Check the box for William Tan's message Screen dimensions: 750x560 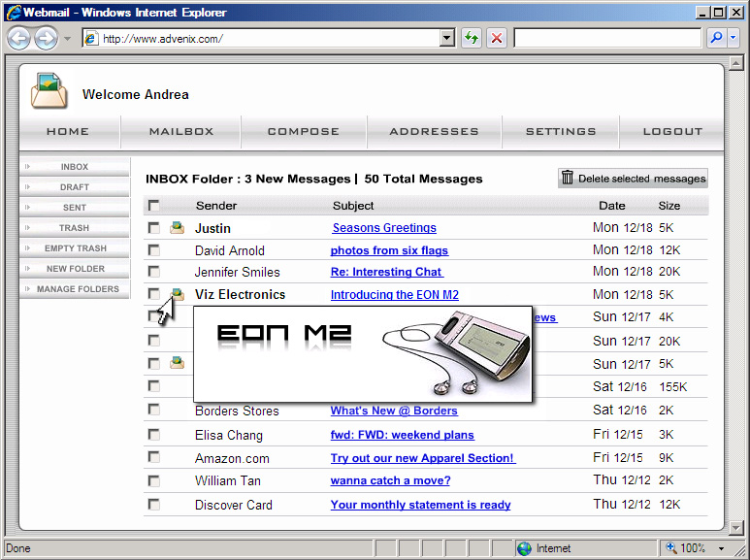[153, 480]
